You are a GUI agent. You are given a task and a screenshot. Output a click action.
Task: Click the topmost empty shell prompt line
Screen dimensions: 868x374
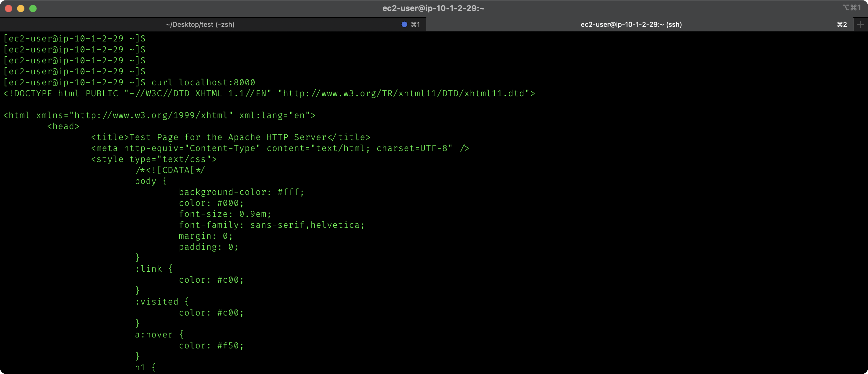pyautogui.click(x=74, y=38)
